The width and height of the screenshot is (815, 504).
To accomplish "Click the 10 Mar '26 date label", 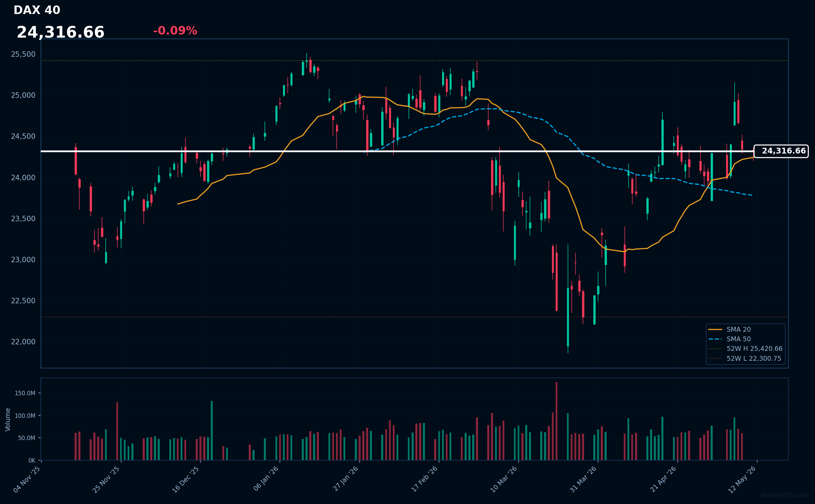I will click(x=504, y=479).
